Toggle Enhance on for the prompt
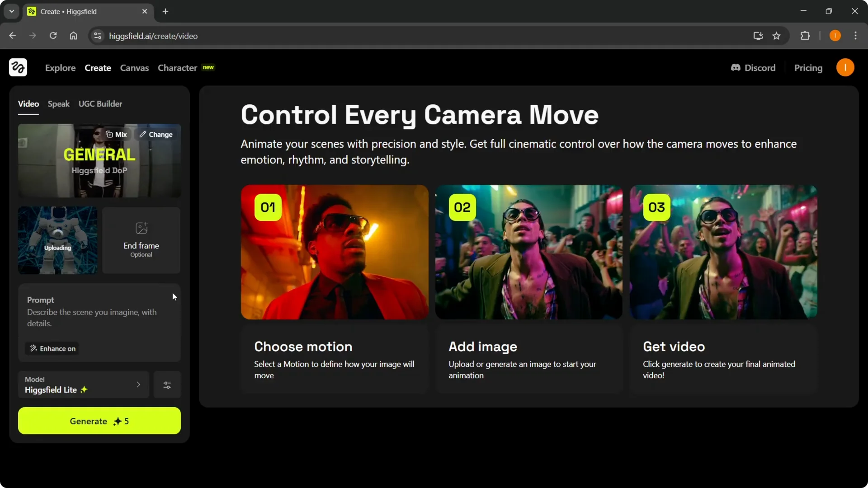Screen dimensions: 868x488 pos(52,348)
